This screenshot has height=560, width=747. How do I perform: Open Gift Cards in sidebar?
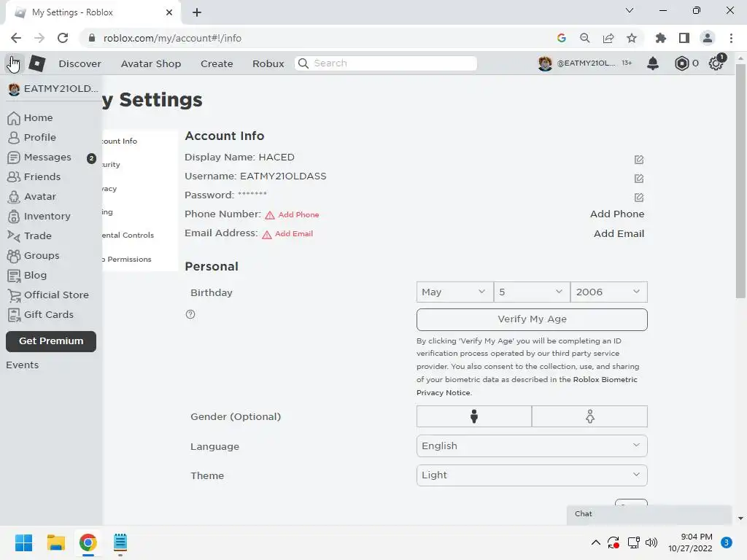click(x=41, y=315)
